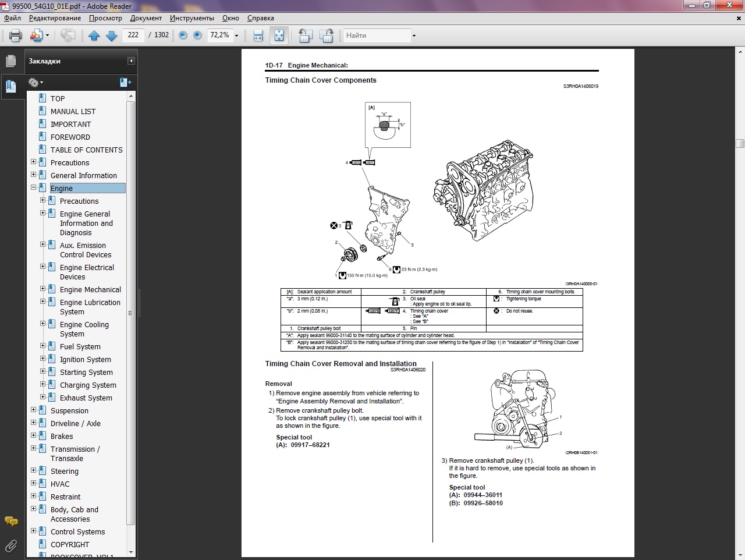Expand the Fuel System bookmark

[42, 346]
